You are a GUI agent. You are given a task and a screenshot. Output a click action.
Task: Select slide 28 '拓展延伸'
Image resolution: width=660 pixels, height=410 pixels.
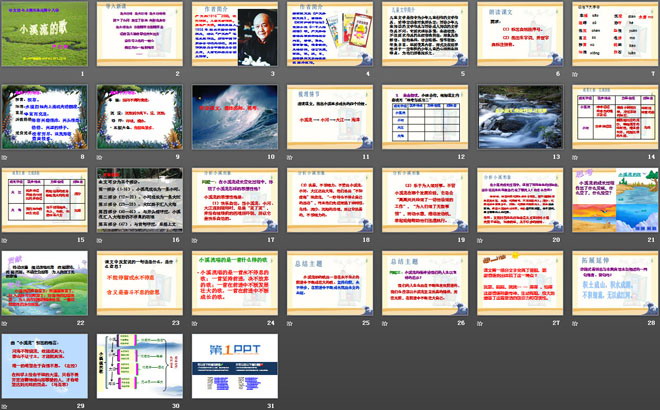click(615, 283)
